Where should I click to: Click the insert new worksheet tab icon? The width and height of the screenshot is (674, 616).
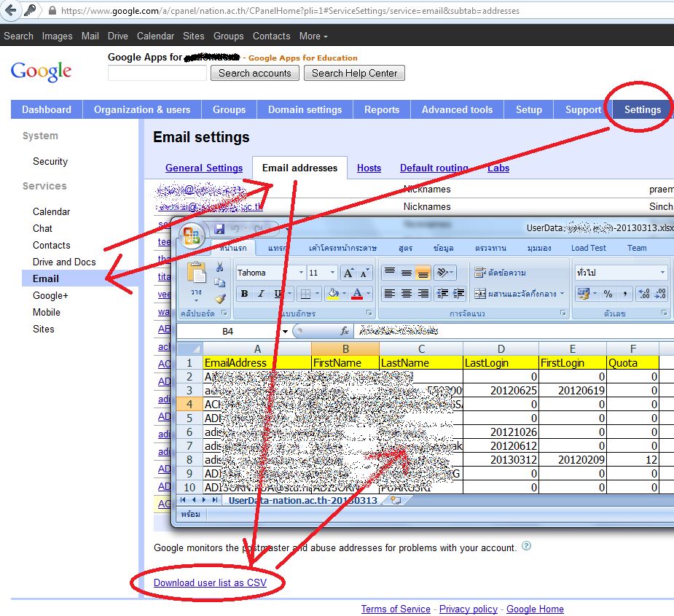pos(396,500)
